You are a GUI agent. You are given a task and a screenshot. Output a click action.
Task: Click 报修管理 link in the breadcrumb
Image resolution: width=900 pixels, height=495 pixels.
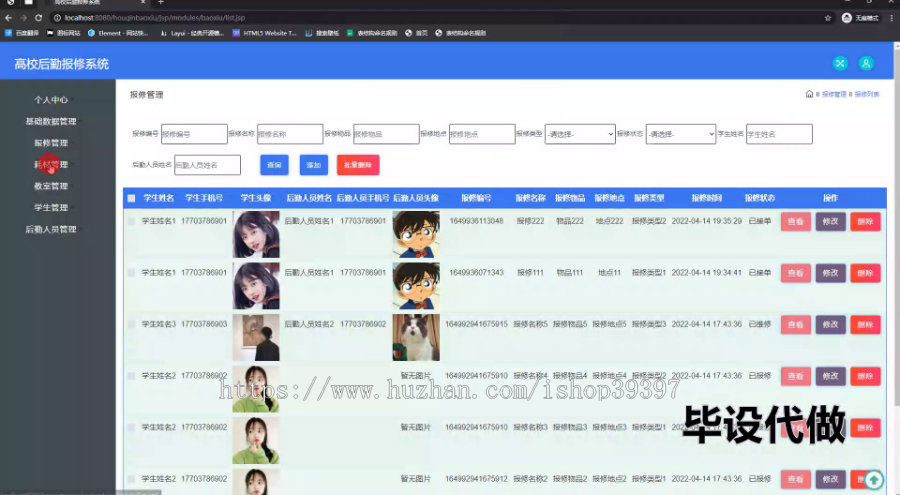[834, 94]
